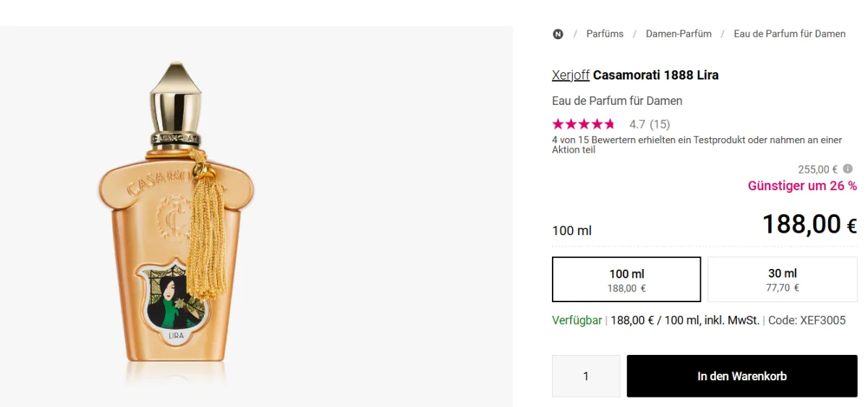Go to Damen-Parfüm breadcrumb category
Image resolution: width=868 pixels, height=407 pixels.
coord(678,34)
